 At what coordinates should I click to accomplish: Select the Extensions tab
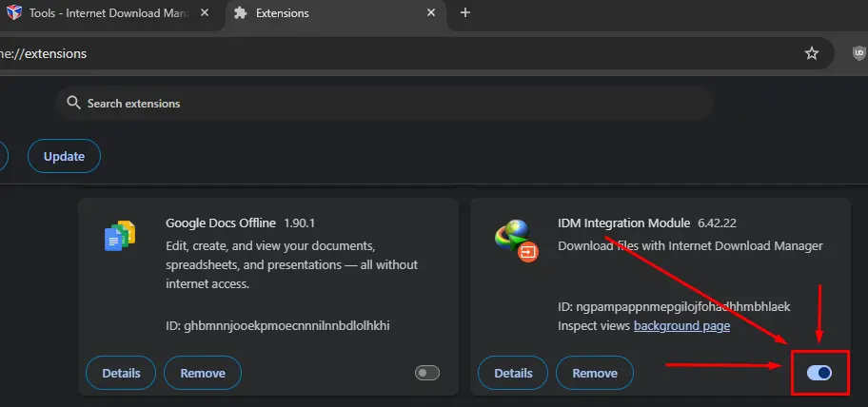335,12
